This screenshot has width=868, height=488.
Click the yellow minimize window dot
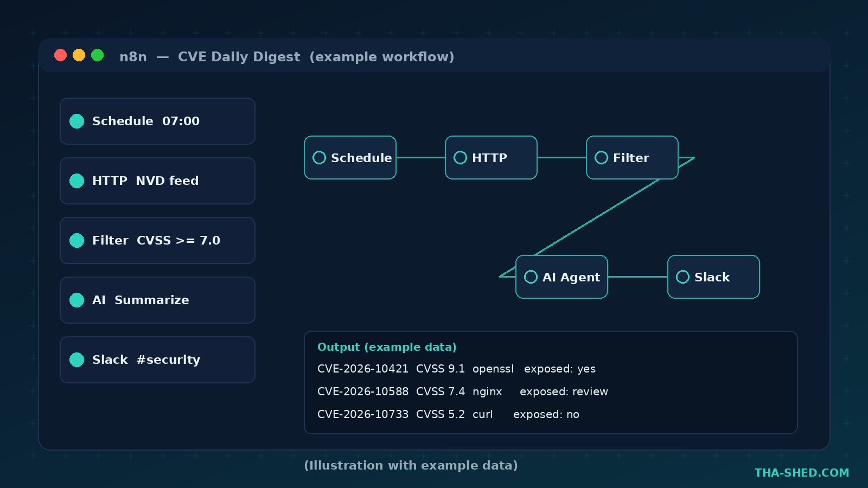click(x=79, y=55)
